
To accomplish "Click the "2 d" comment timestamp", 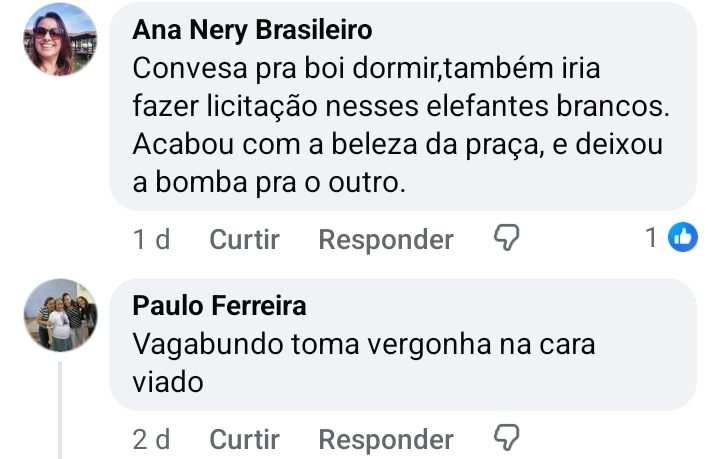I will (x=151, y=440).
